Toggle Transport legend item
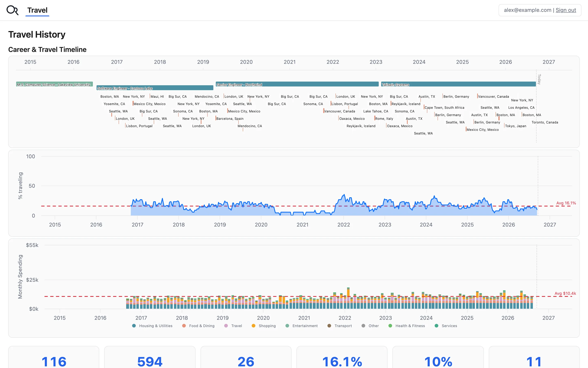Viewport: 588px width, 368px height. pyautogui.click(x=340, y=326)
